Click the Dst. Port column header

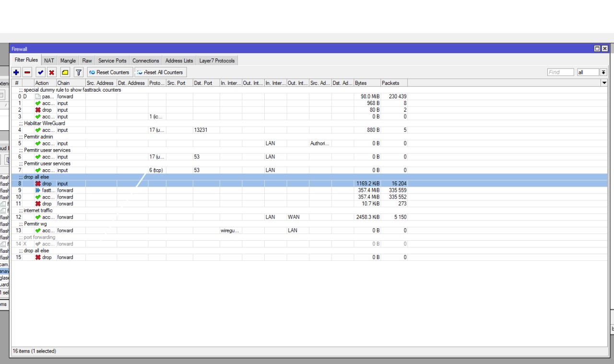(206, 83)
